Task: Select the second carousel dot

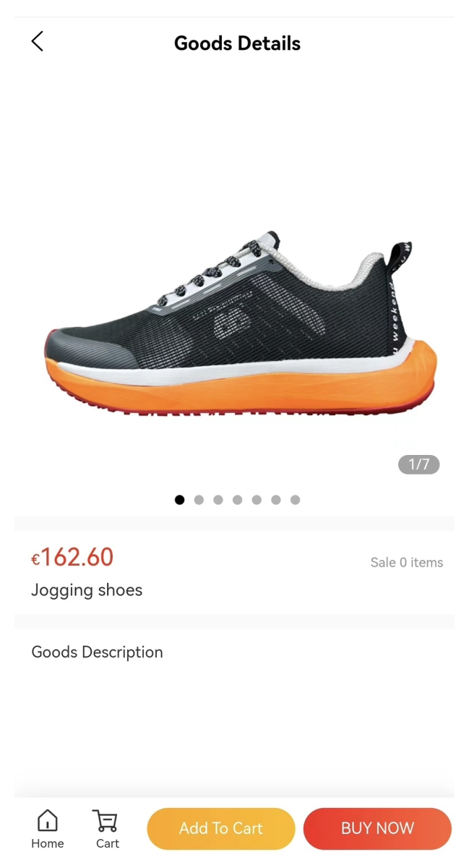Action: [199, 500]
